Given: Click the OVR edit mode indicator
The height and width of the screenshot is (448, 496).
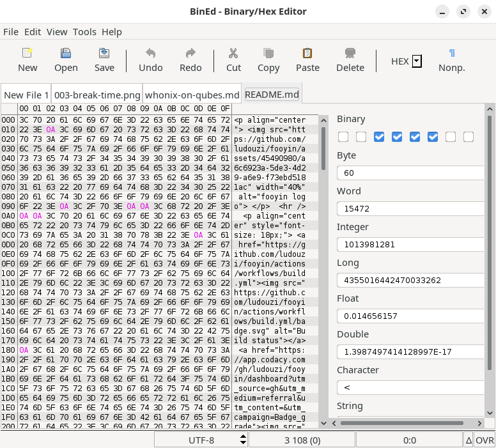Looking at the screenshot, I should [x=484, y=440].
